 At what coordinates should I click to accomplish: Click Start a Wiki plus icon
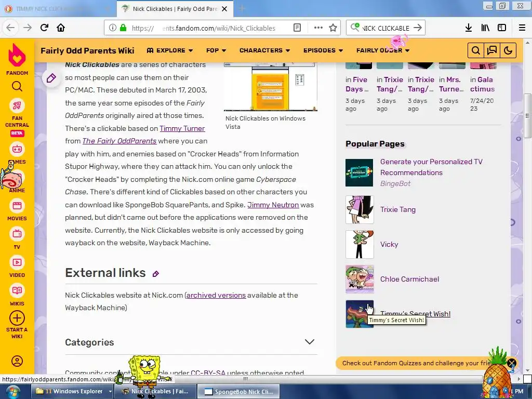[17, 318]
